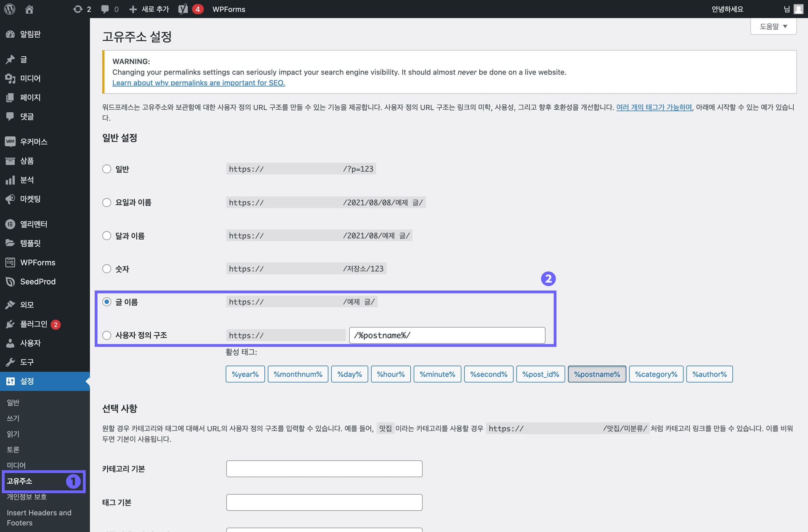Open the permalinks SEO learn link
Screen dimensions: 808x532
point(198,83)
